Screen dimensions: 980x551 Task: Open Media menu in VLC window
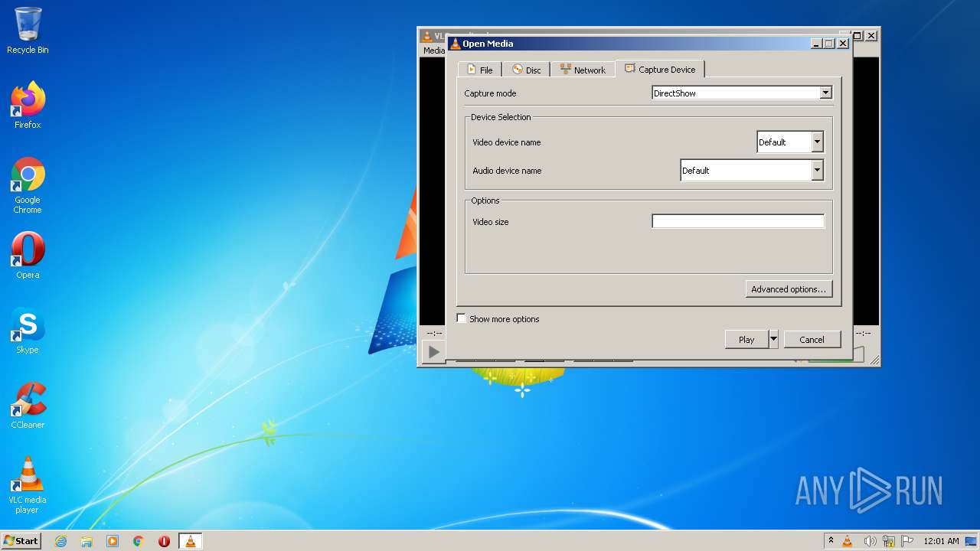pos(433,51)
